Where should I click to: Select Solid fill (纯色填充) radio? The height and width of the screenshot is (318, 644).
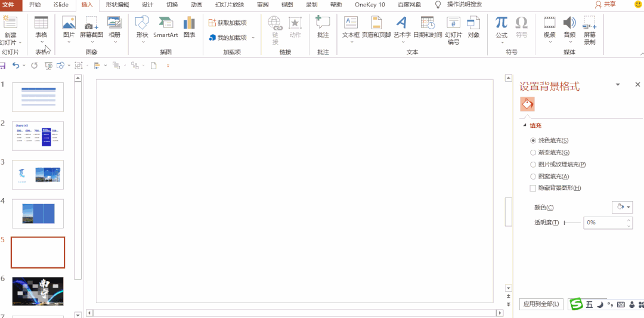(533, 141)
